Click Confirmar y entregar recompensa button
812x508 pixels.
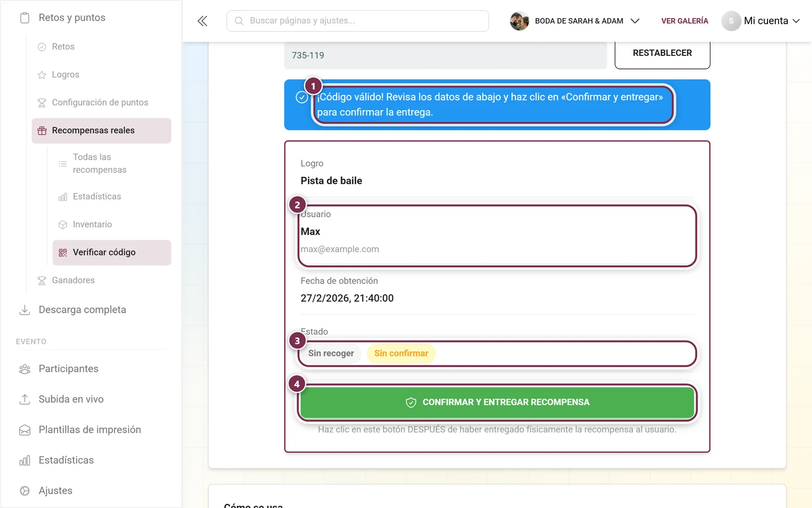click(497, 402)
